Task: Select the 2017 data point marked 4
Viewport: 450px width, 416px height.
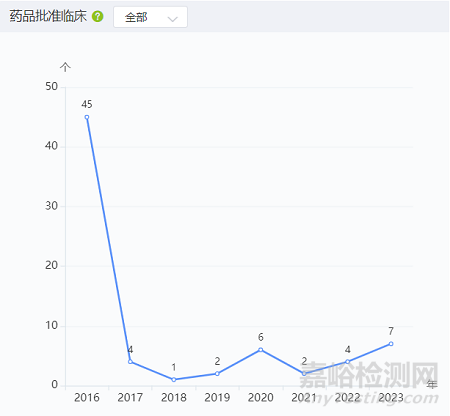Action: click(130, 361)
